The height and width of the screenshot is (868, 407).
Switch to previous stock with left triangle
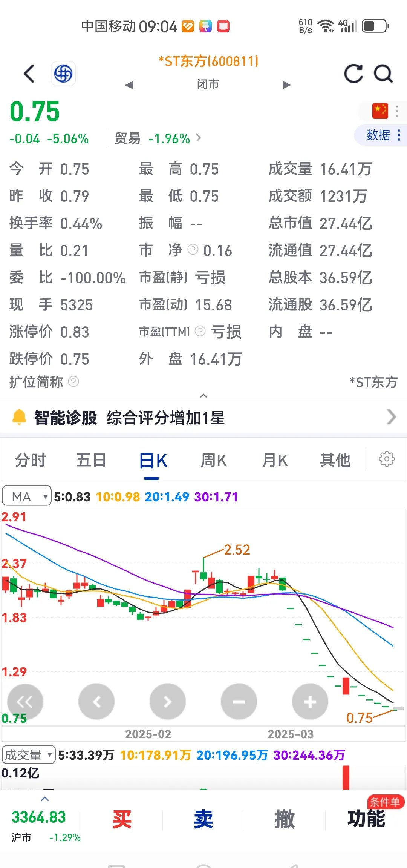(129, 85)
